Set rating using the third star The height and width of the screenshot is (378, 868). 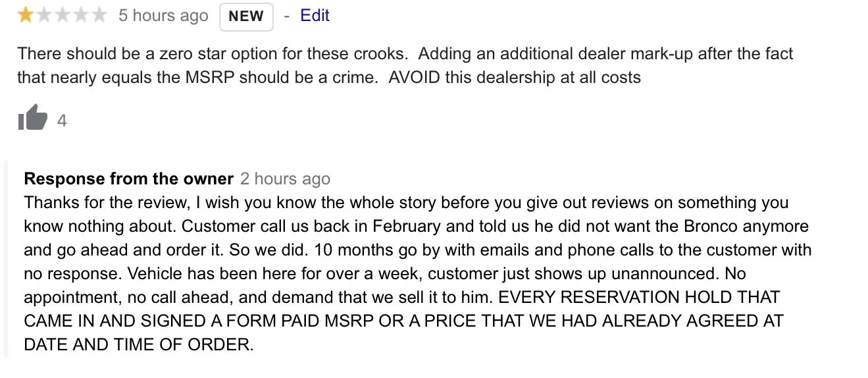point(62,15)
